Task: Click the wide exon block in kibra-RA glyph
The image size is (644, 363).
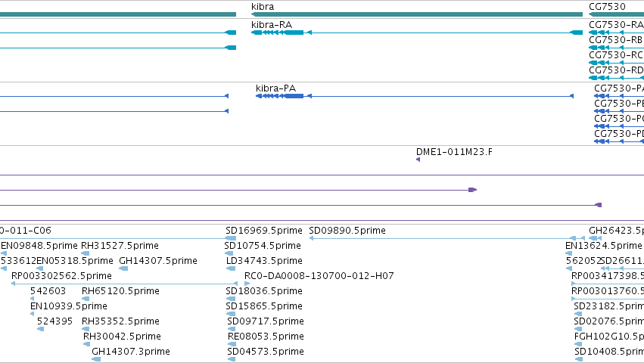Action: pyautogui.click(x=294, y=33)
